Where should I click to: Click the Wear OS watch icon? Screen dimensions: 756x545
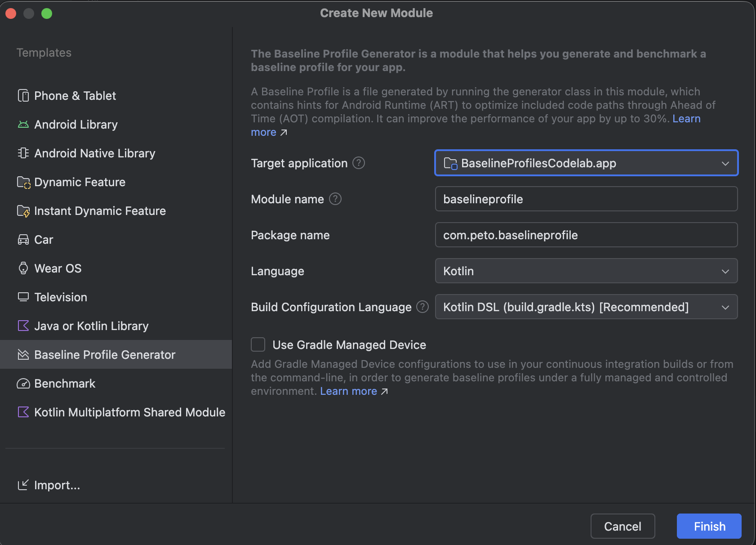coord(23,268)
